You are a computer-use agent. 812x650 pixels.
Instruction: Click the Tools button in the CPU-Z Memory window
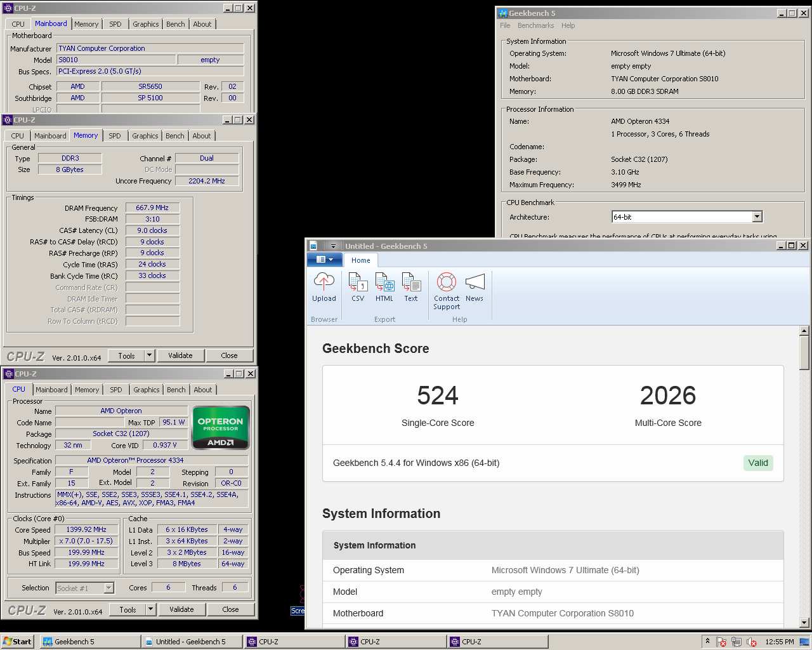(126, 355)
